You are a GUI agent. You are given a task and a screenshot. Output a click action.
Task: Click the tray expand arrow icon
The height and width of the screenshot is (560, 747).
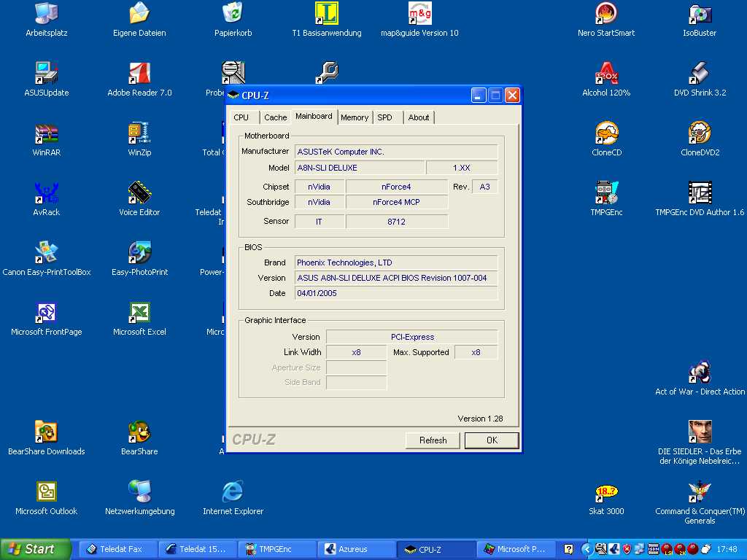point(586,549)
